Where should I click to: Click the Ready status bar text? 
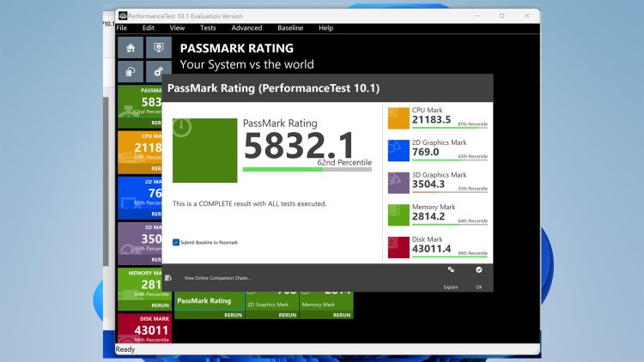pyautogui.click(x=125, y=349)
